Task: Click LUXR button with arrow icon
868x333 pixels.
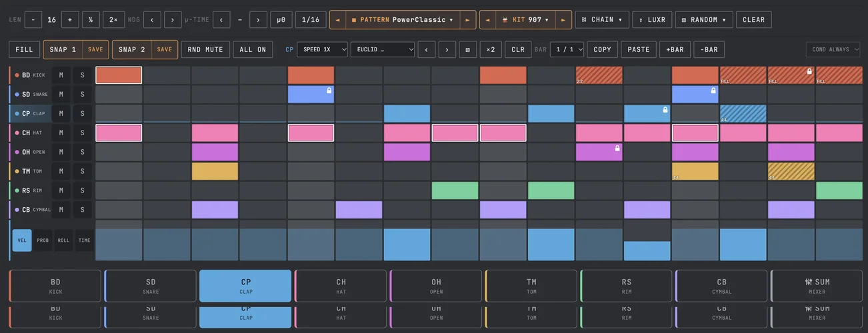Action: click(x=651, y=19)
